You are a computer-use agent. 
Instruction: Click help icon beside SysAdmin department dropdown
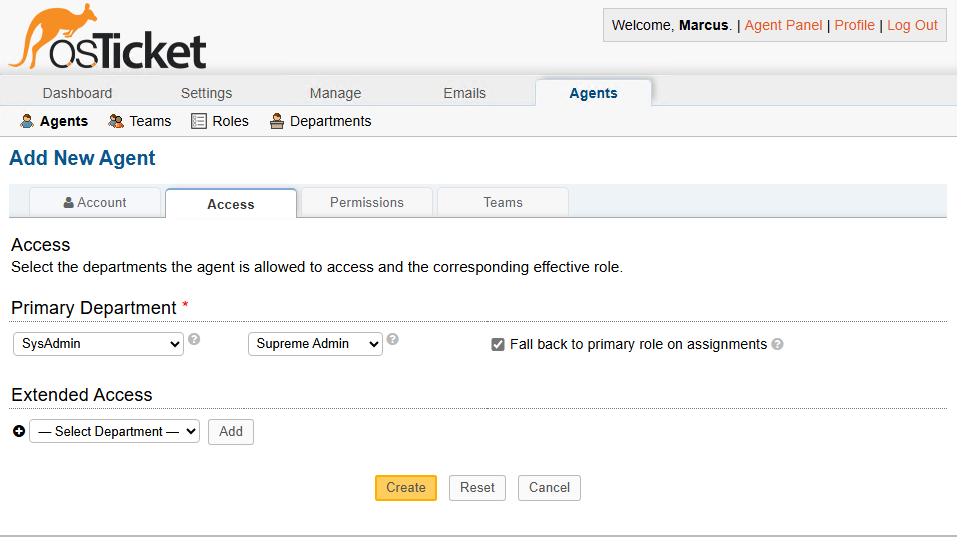click(x=194, y=339)
